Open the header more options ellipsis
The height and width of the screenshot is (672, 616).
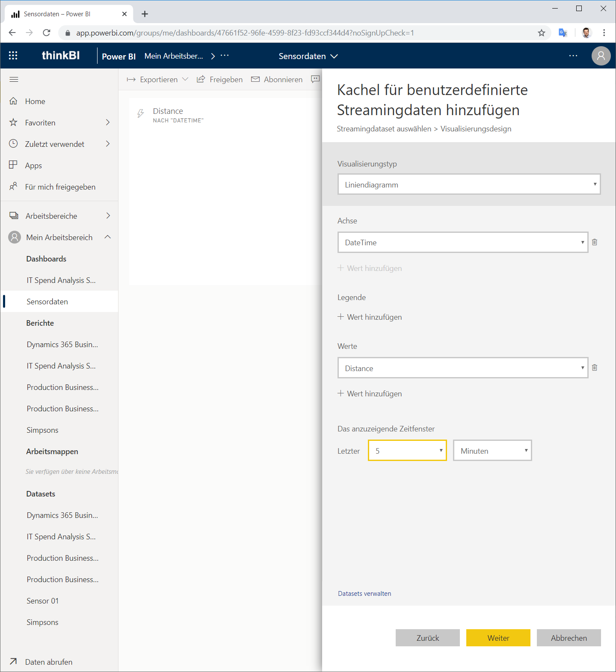[x=573, y=56]
